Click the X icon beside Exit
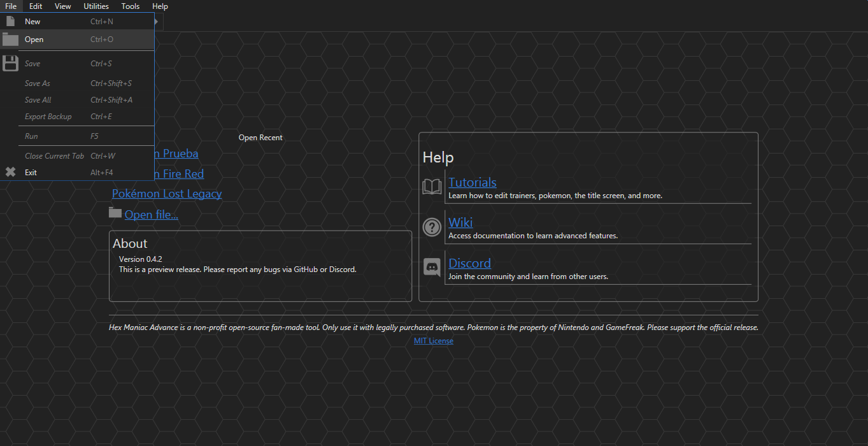The image size is (868, 446). [10, 172]
